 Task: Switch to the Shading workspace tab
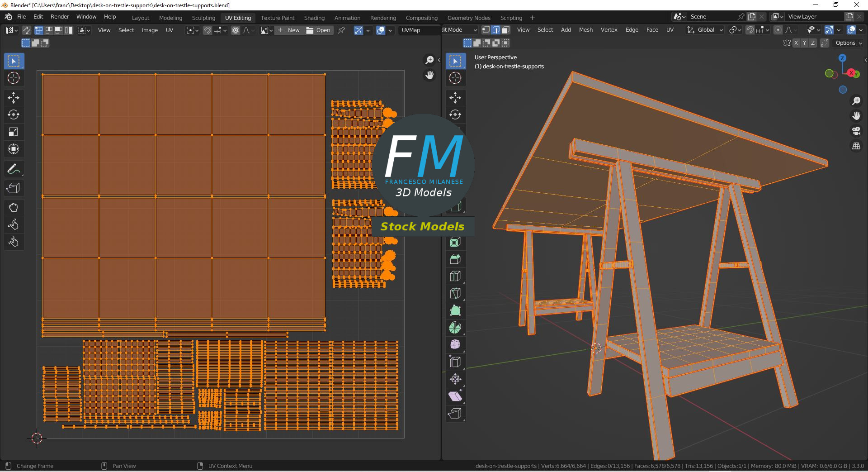pyautogui.click(x=314, y=18)
